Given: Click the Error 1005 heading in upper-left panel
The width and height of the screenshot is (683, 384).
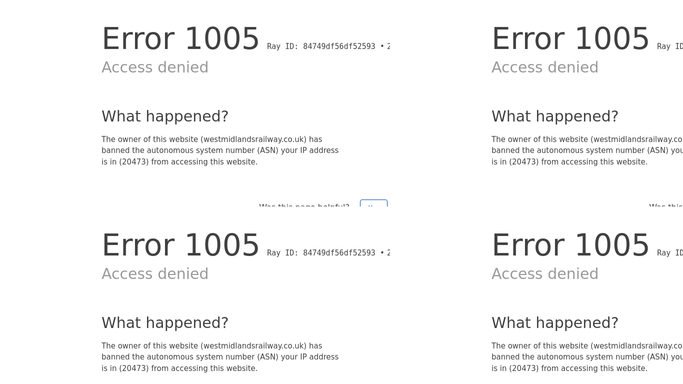Looking at the screenshot, I should point(180,39).
